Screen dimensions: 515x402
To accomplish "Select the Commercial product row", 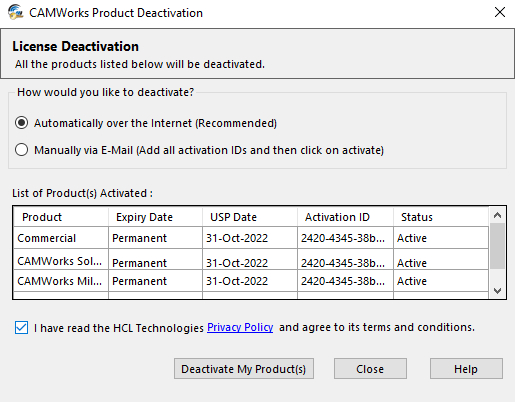I will pyautogui.click(x=251, y=238).
